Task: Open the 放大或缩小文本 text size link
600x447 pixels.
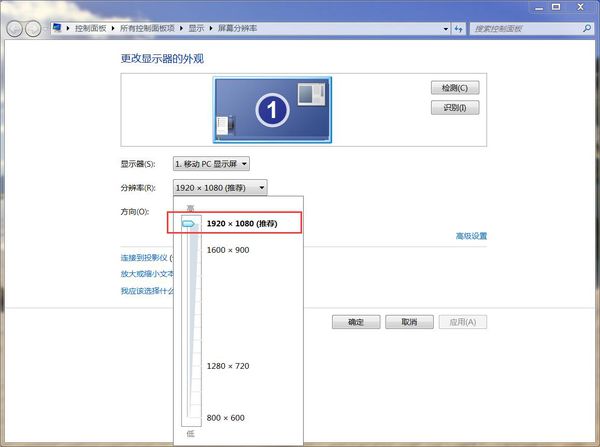Action: coord(147,274)
